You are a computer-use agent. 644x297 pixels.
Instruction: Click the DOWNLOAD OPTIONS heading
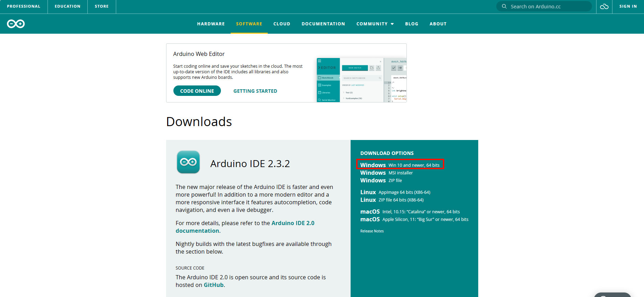(x=387, y=153)
